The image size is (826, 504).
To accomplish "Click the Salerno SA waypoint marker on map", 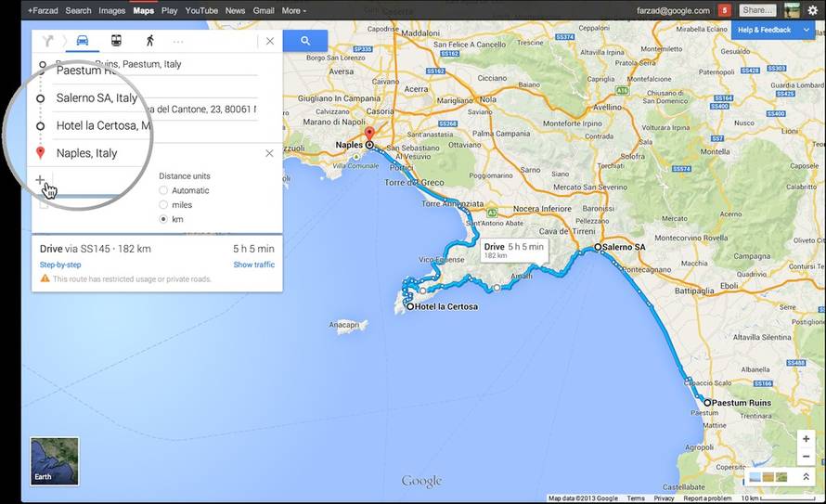I will pyautogui.click(x=598, y=247).
